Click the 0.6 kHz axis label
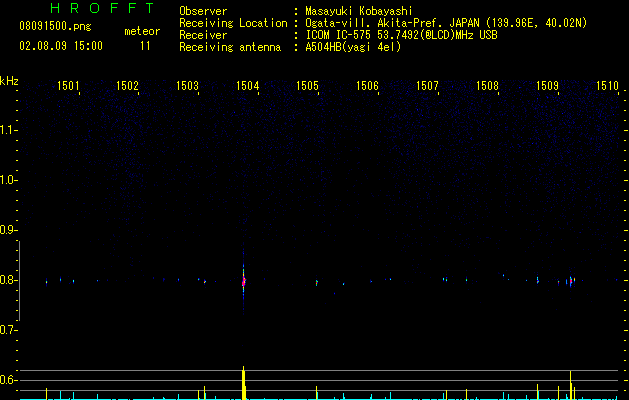 click(9, 380)
